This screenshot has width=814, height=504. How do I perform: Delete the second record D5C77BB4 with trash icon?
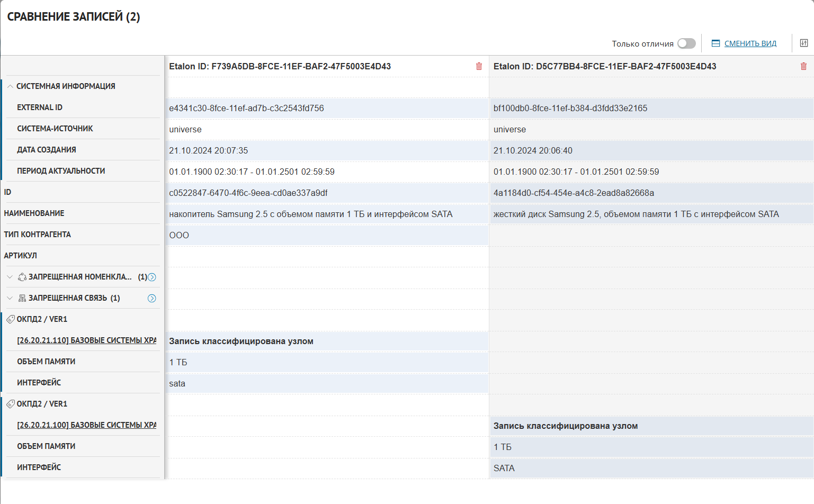click(x=803, y=66)
